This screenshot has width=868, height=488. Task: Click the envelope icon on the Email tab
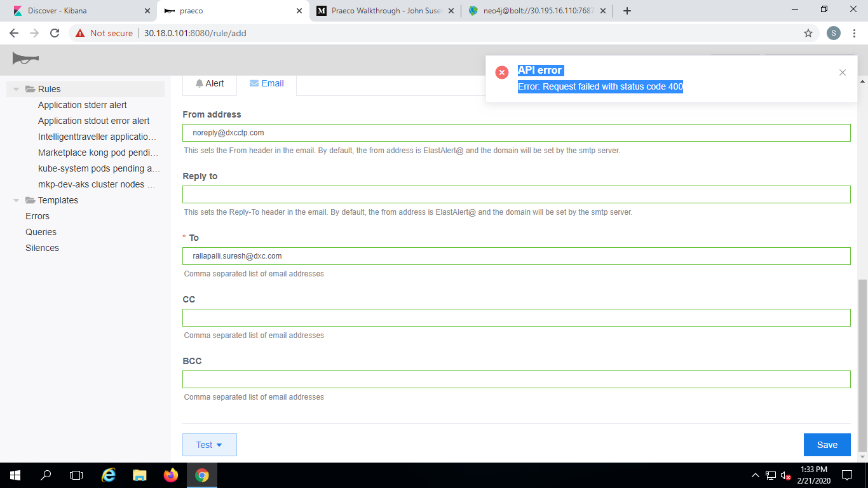point(254,83)
